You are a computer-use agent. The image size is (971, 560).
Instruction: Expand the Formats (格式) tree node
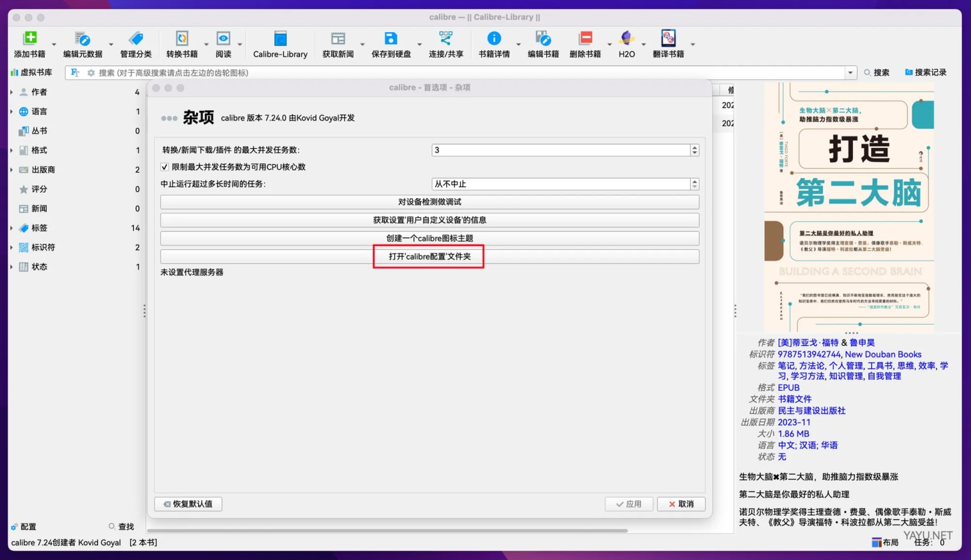(11, 150)
